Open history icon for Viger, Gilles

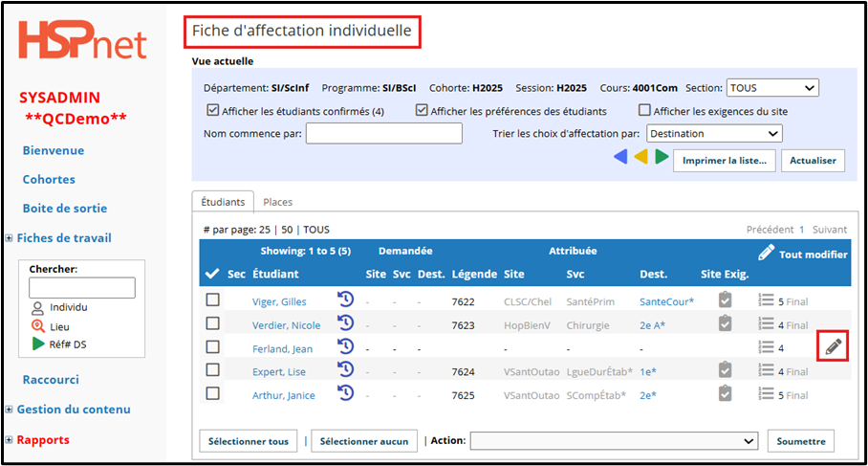[345, 300]
